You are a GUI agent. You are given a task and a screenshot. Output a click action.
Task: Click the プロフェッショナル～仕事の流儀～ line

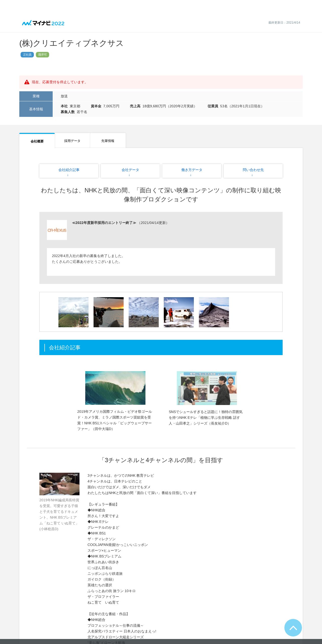[x=115, y=625]
